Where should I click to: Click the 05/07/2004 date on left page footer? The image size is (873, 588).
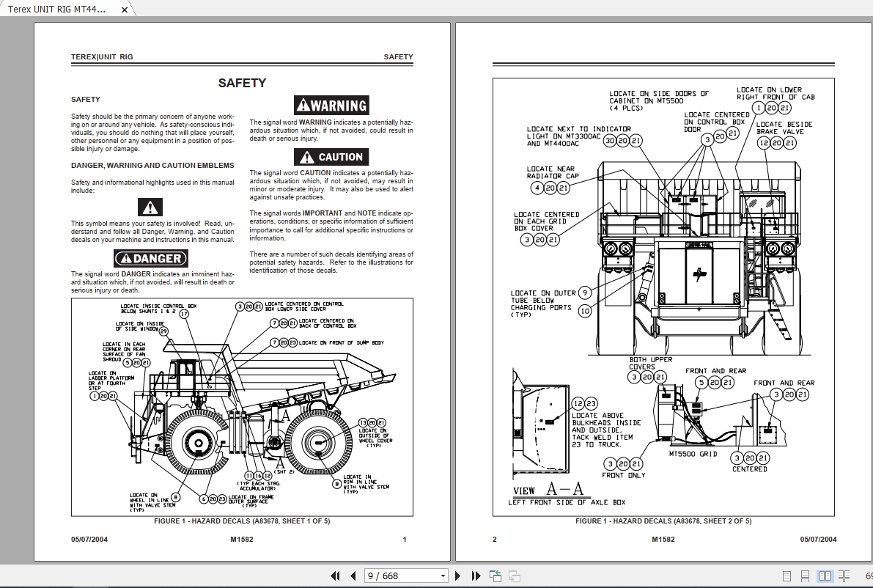(x=89, y=539)
